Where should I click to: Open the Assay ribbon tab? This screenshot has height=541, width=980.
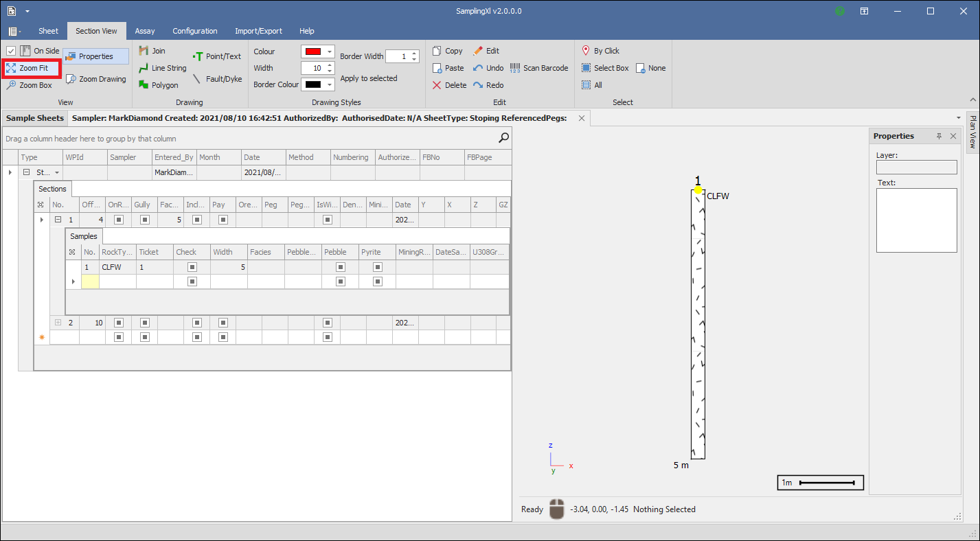(145, 31)
